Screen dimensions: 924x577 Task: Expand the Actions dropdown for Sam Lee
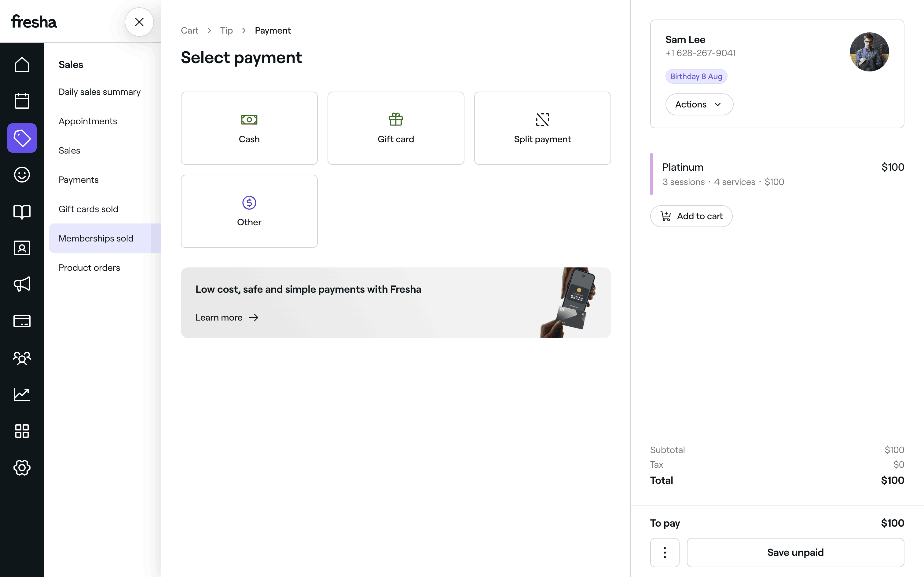tap(699, 104)
